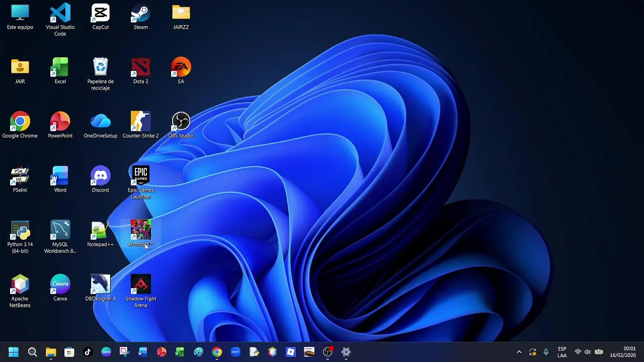Select the Apache NetBeans desktop shortcut

click(x=20, y=292)
